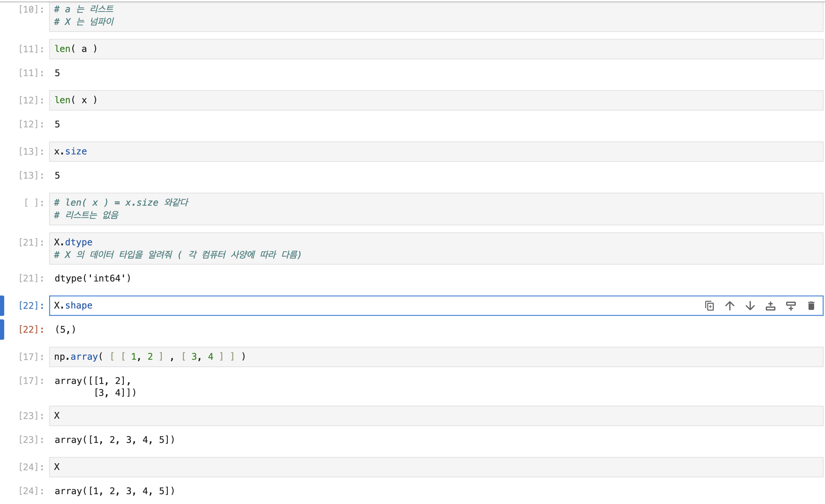Collapse the input of cell 22
This screenshot has width=825, height=504.
tap(2, 306)
